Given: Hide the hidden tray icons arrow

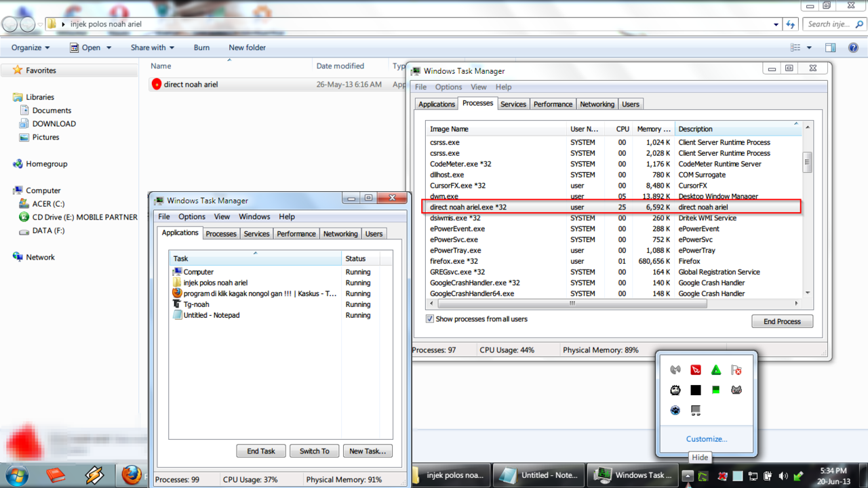Looking at the screenshot, I should click(x=688, y=476).
